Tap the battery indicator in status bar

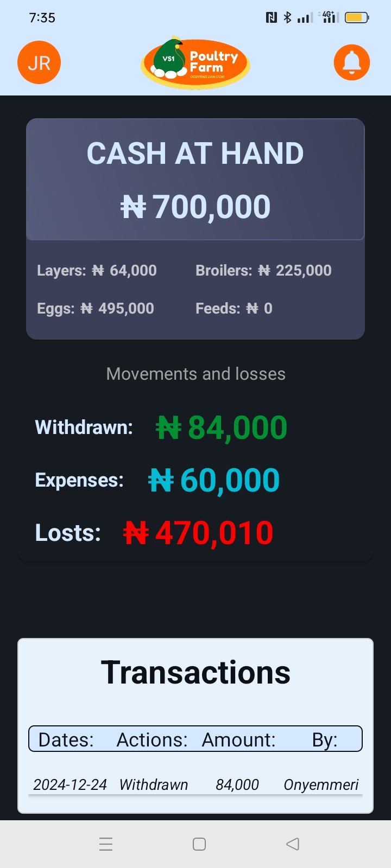click(357, 17)
